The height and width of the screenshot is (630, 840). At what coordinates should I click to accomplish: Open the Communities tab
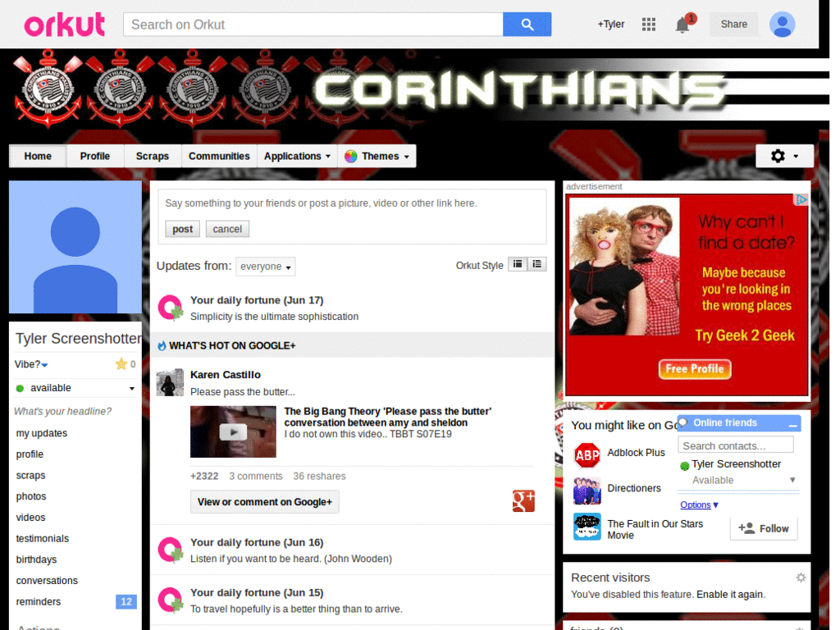[219, 157]
